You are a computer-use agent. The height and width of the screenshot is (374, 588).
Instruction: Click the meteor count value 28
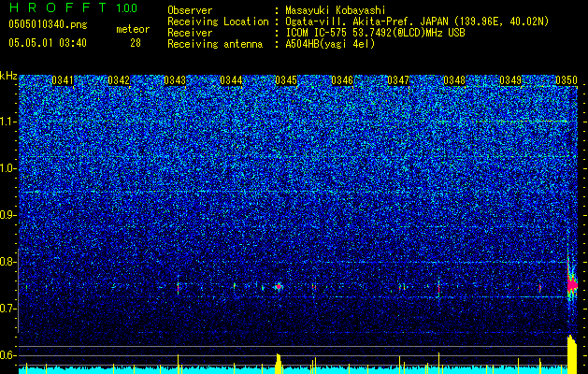[136, 43]
